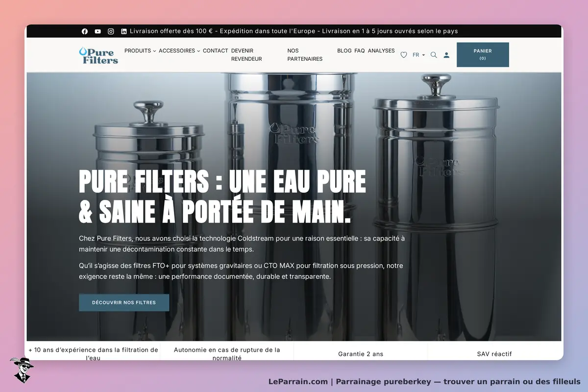Open the wishlist heart icon
The image size is (588, 392).
coord(404,55)
